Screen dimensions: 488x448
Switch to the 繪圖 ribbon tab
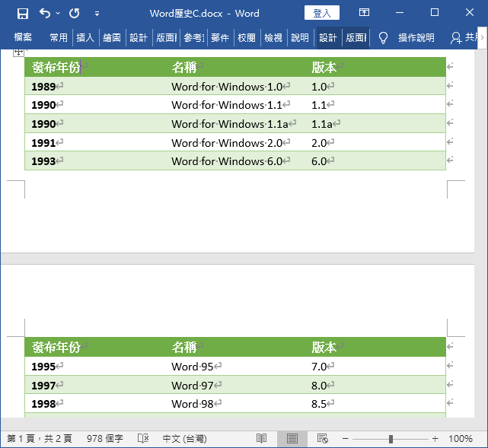[112, 37]
